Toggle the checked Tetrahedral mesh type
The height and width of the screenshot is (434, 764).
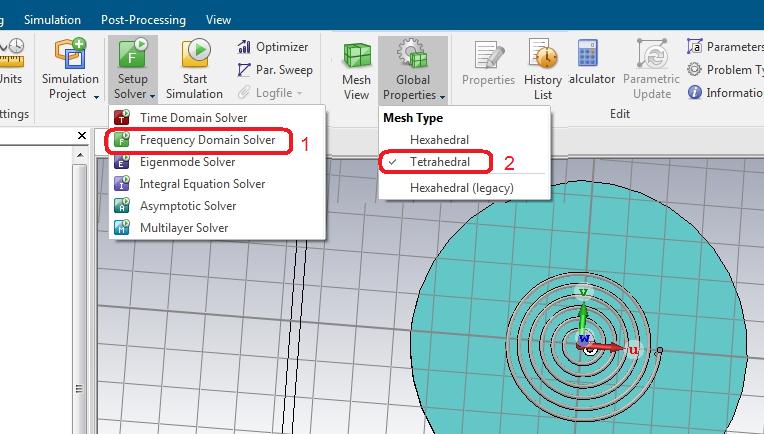(x=464, y=162)
